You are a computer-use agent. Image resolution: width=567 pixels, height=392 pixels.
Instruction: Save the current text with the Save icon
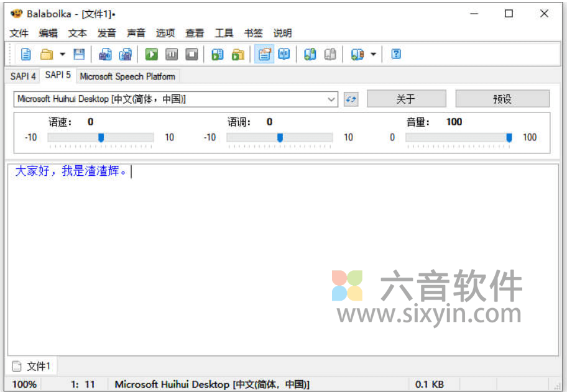(79, 54)
